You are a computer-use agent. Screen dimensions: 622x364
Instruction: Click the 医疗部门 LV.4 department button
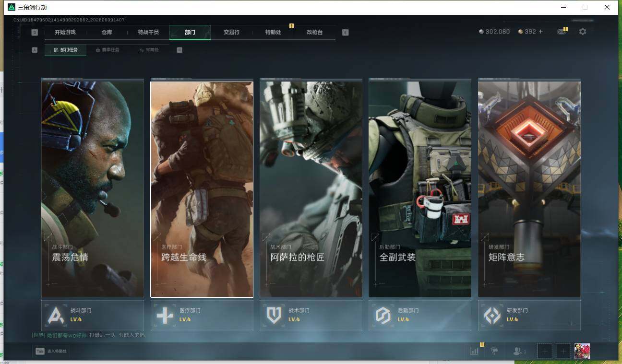(x=202, y=315)
